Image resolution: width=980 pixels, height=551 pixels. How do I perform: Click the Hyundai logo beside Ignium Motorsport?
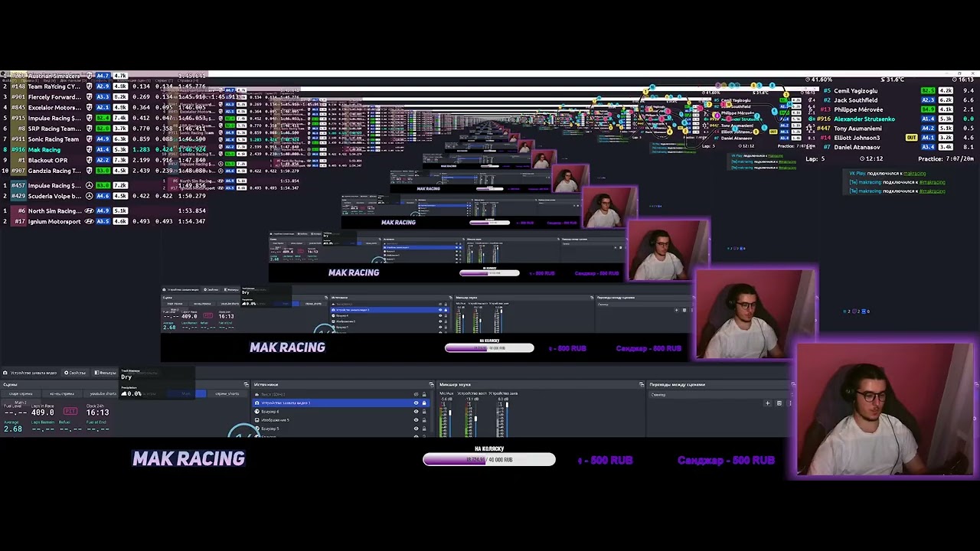click(89, 221)
